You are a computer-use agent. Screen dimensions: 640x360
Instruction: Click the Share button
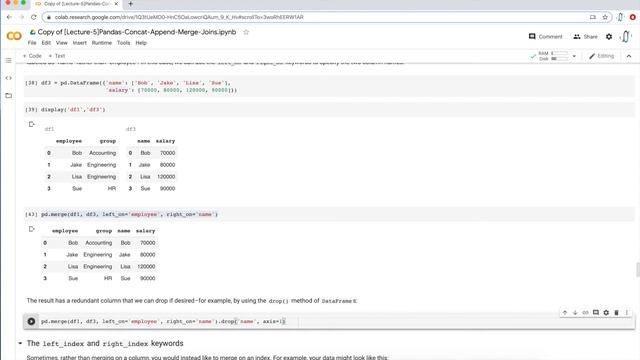pos(585,37)
